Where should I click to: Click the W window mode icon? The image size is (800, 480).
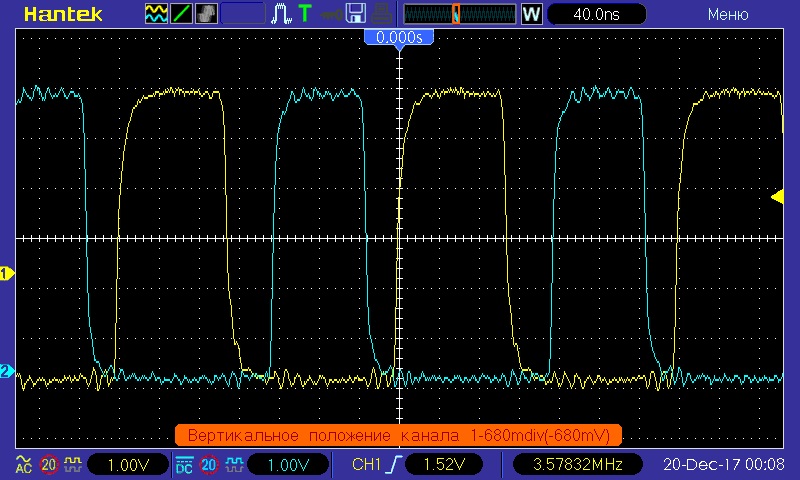click(x=531, y=14)
